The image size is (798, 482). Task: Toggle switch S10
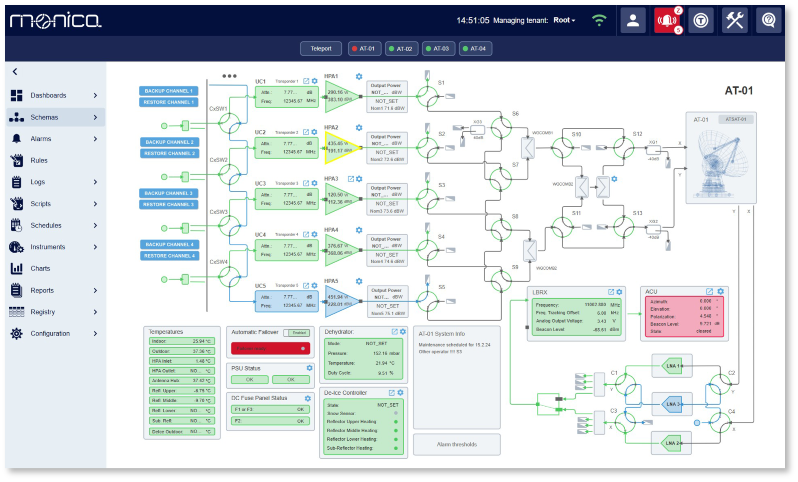(563, 148)
